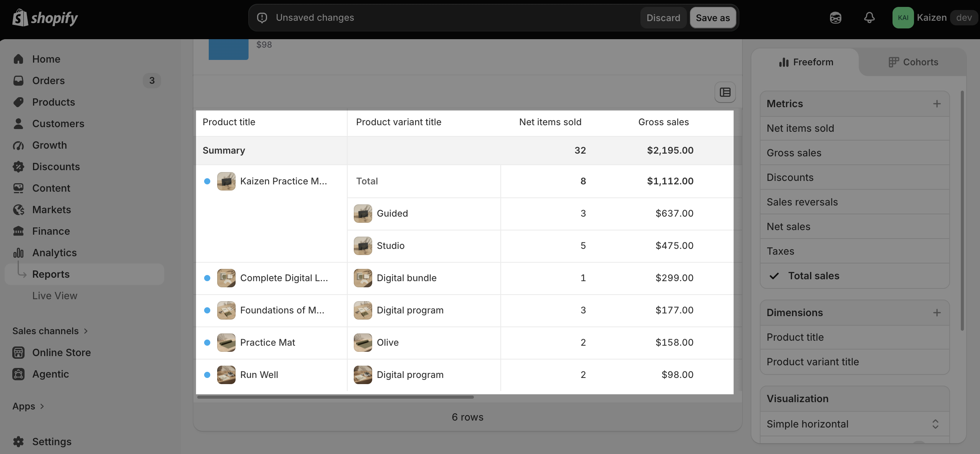Image resolution: width=980 pixels, height=454 pixels.
Task: Open the Sidekick assistant icon
Action: [836, 18]
